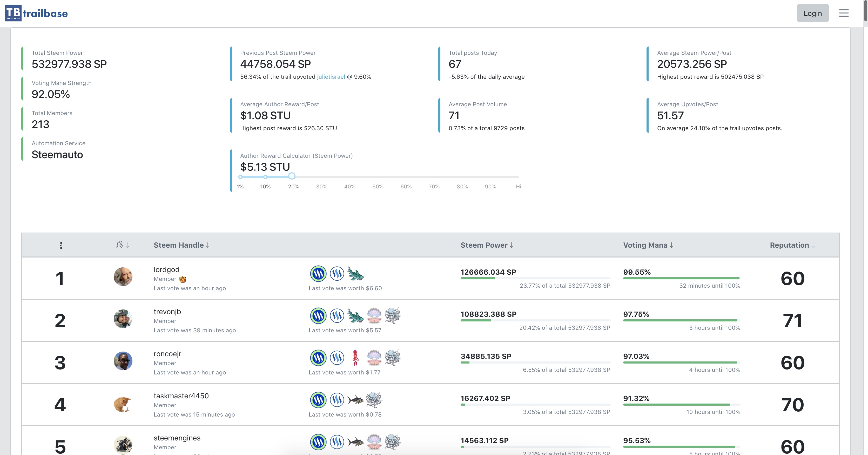
Task: Click the three-dot column options icon
Action: coord(61,245)
